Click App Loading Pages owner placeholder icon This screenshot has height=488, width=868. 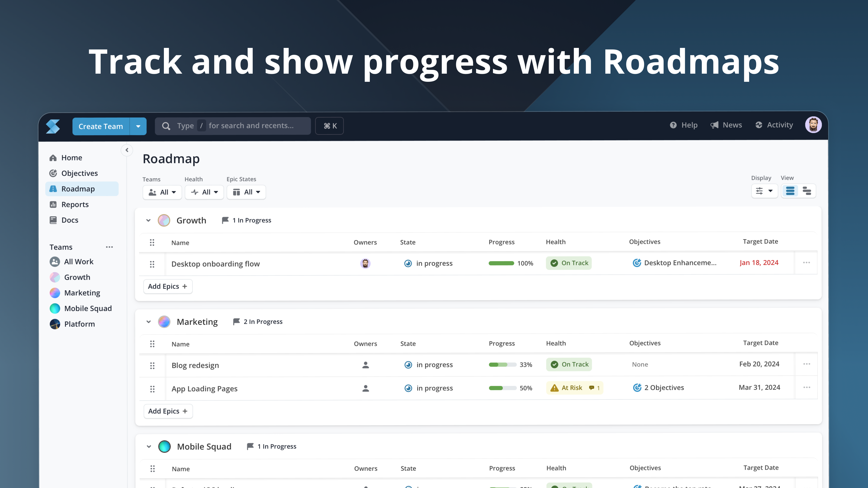[366, 389]
